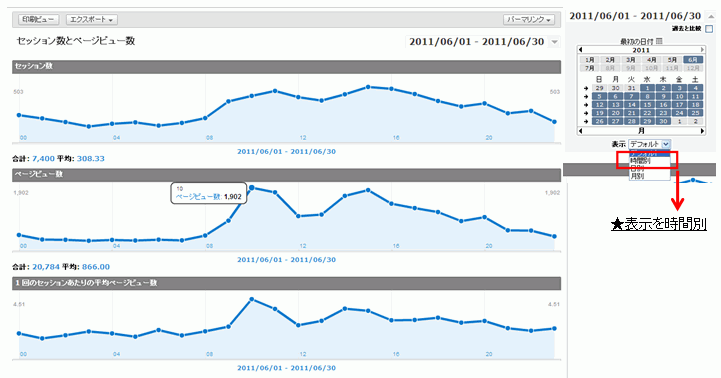Pick 5月 in the month grid
The width and height of the screenshot is (721, 378).
coord(672,60)
